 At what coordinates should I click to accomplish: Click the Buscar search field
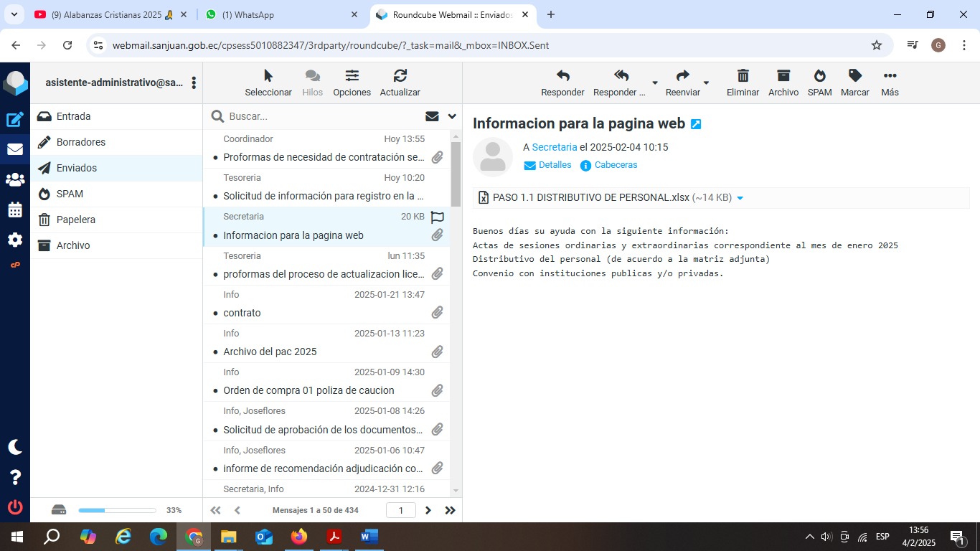tap(323, 116)
